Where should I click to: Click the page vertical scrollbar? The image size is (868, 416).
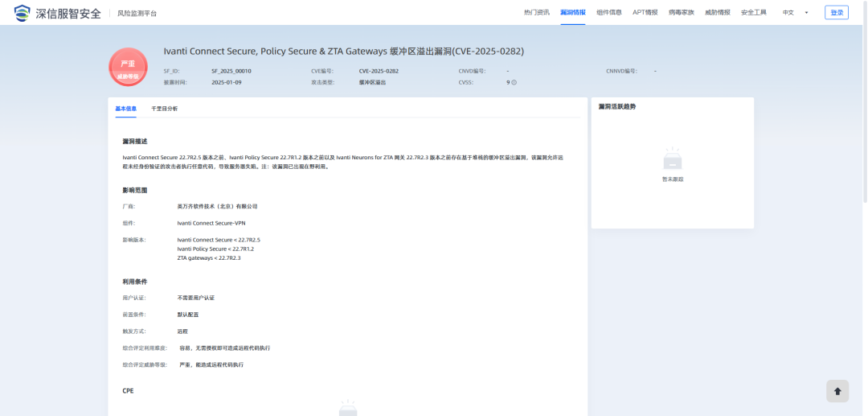tap(866, 101)
